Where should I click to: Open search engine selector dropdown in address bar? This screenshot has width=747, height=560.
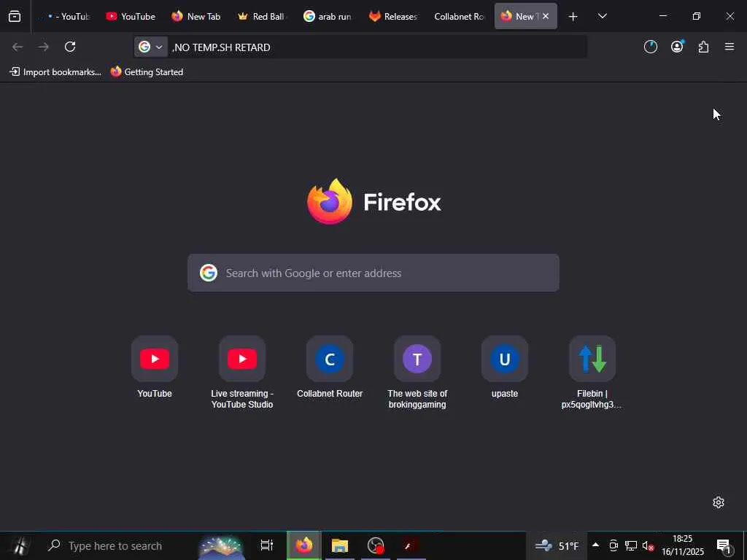click(150, 47)
